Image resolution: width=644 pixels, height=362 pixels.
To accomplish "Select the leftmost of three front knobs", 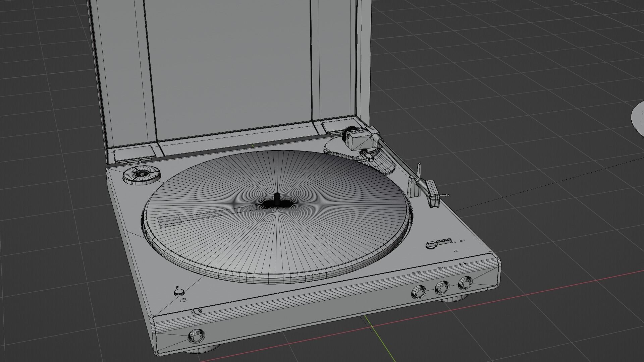I will (419, 292).
